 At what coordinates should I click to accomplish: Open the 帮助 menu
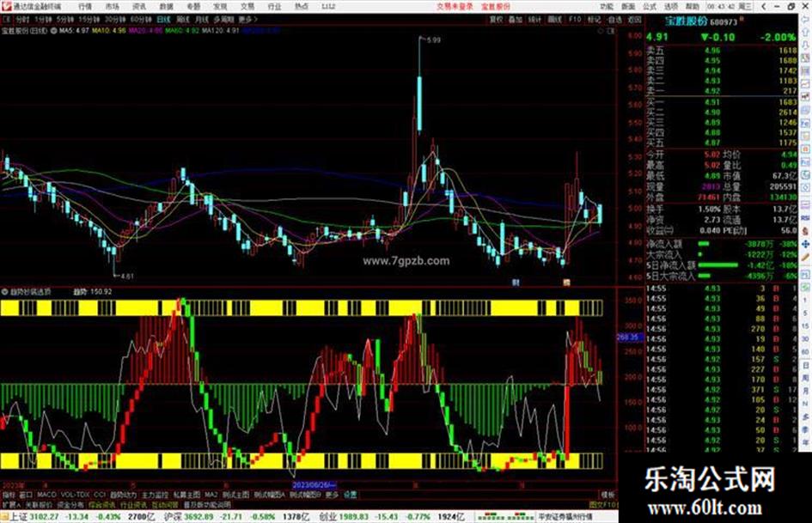point(693,7)
